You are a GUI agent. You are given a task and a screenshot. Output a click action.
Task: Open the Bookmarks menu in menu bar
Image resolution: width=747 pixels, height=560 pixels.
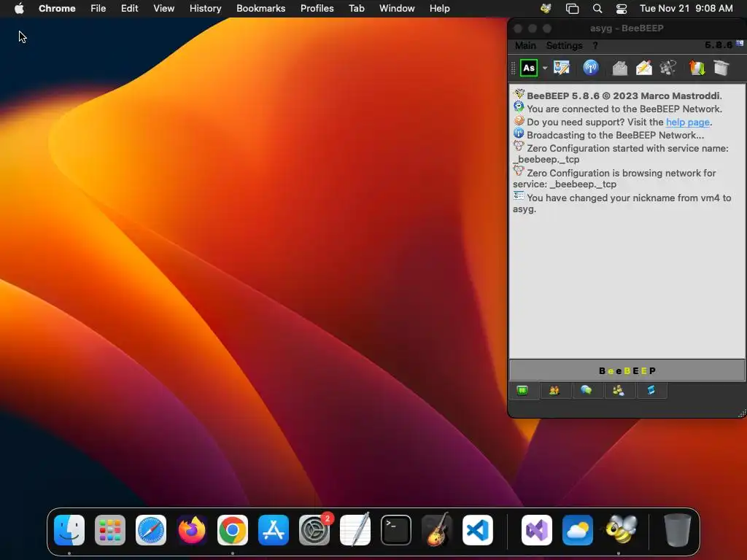[x=260, y=8]
